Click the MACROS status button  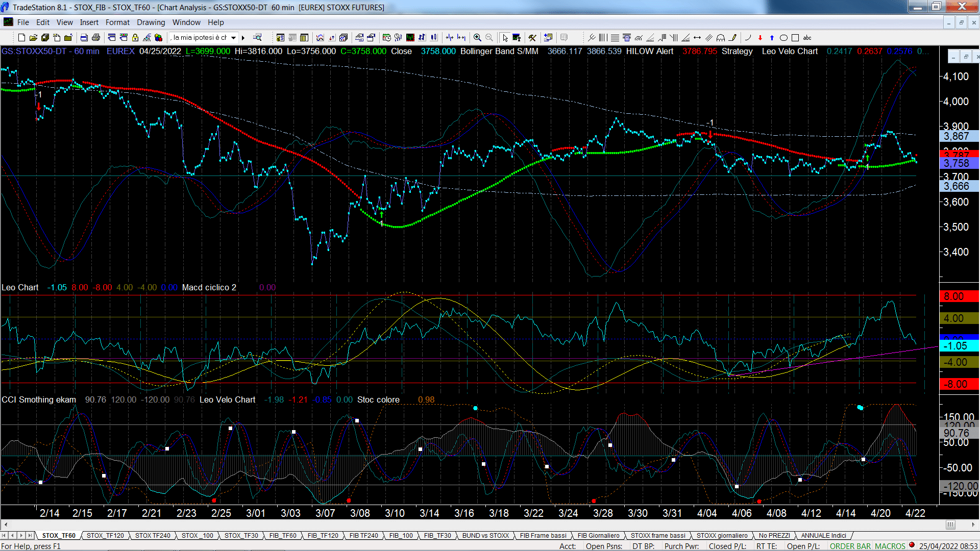coord(890,546)
